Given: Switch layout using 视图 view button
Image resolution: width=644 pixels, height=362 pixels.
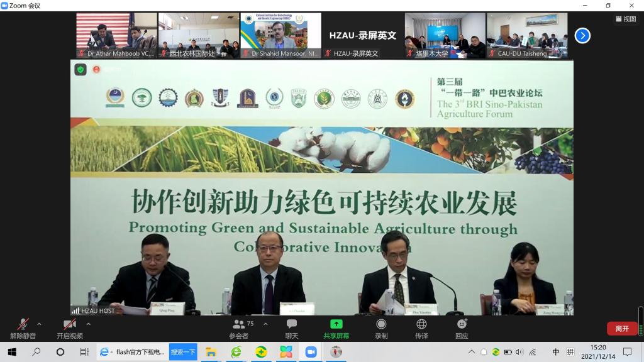Looking at the screenshot, I should pos(626,19).
